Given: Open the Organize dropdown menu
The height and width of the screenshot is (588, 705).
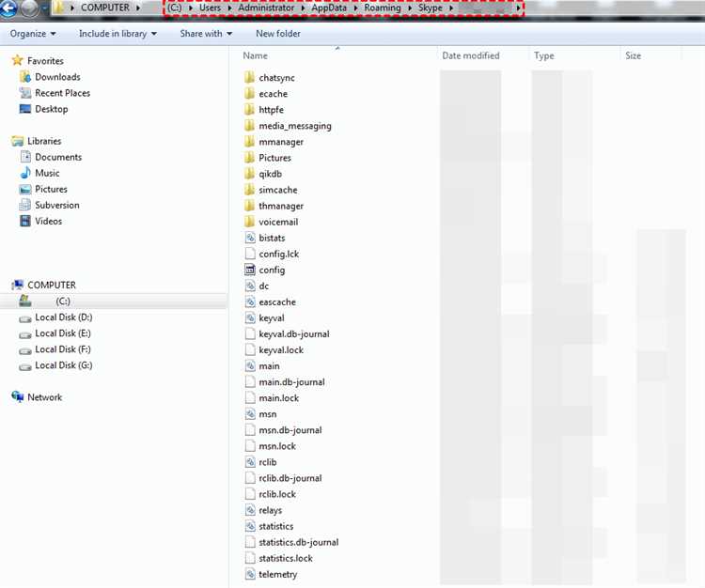Looking at the screenshot, I should click(x=33, y=34).
